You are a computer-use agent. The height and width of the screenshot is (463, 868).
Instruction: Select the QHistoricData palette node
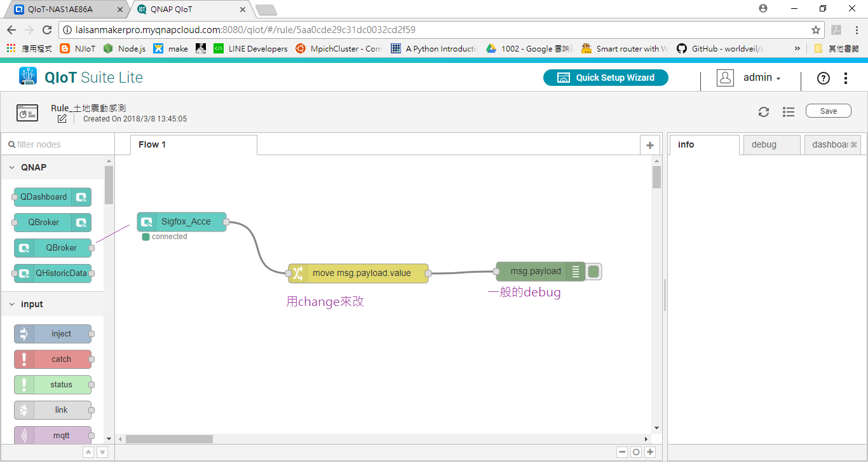tap(53, 273)
